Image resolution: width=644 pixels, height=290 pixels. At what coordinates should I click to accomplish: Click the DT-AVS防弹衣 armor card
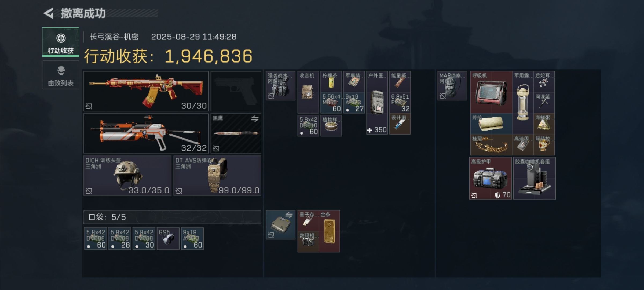tap(217, 176)
